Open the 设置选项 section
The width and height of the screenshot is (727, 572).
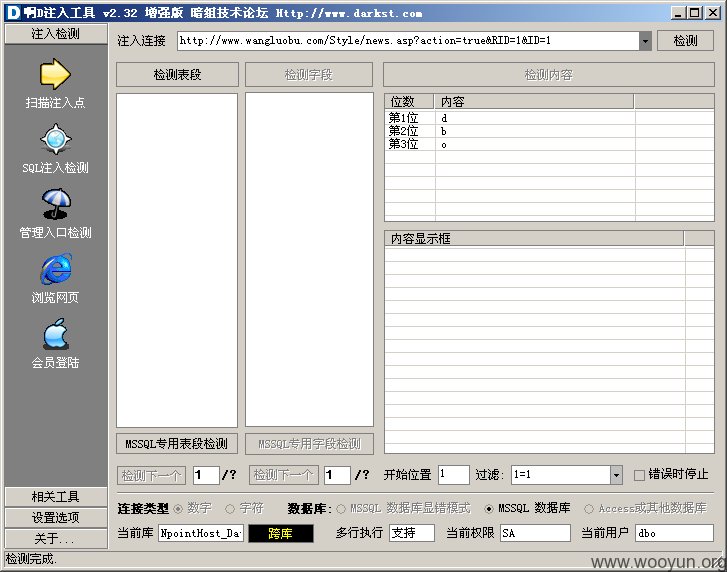click(x=56, y=517)
